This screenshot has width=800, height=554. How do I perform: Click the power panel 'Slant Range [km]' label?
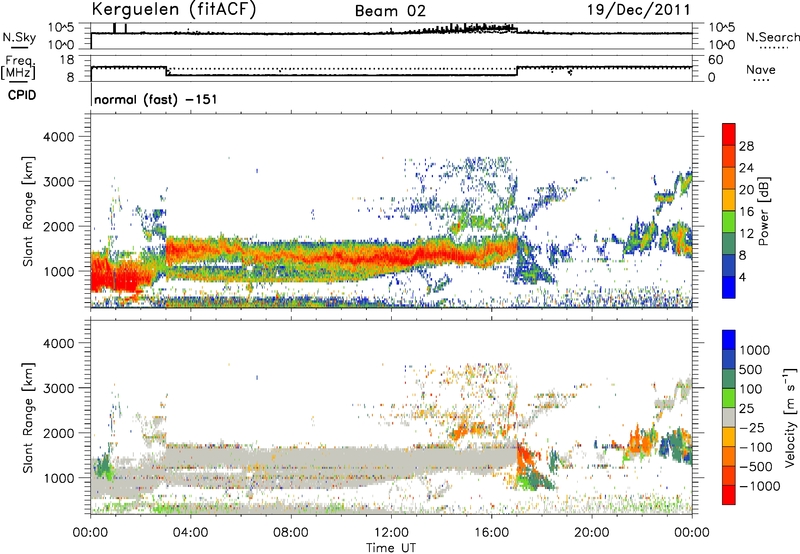coord(28,211)
